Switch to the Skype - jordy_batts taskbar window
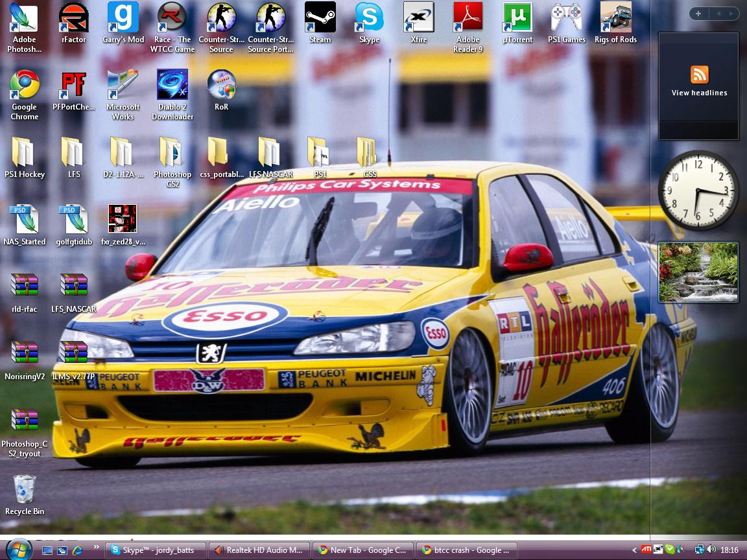This screenshot has width=747, height=560. click(x=156, y=550)
